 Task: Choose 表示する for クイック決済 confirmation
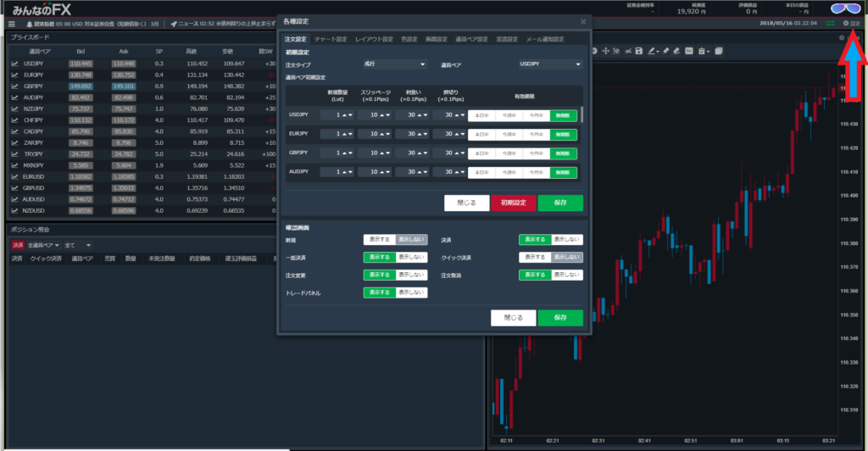click(535, 258)
